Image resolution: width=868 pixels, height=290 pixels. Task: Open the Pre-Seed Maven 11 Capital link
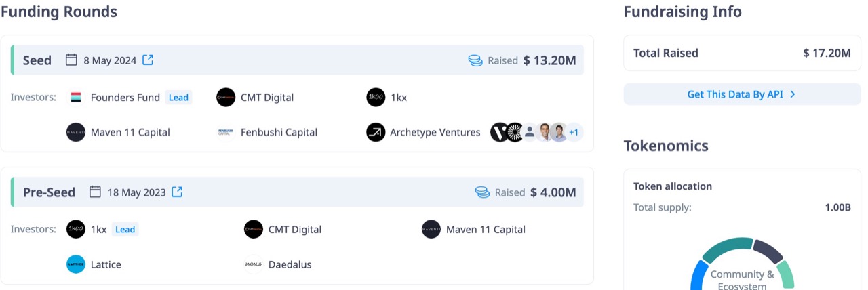coord(486,230)
